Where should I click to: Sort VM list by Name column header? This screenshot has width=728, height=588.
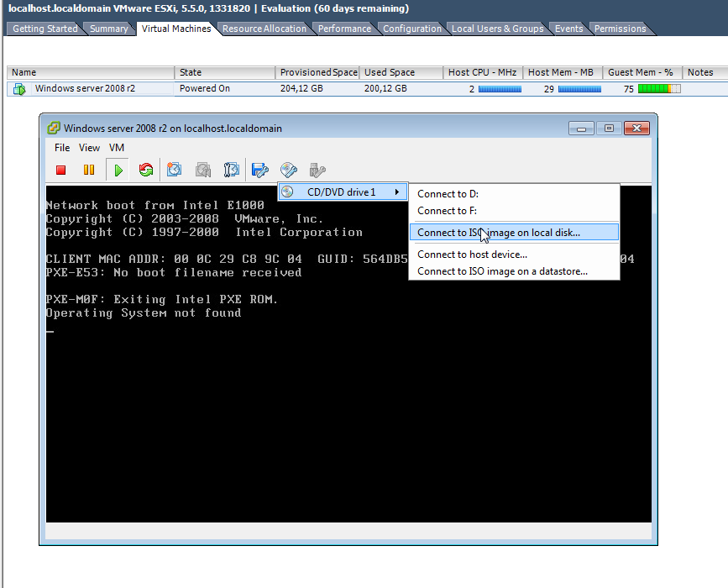point(91,72)
